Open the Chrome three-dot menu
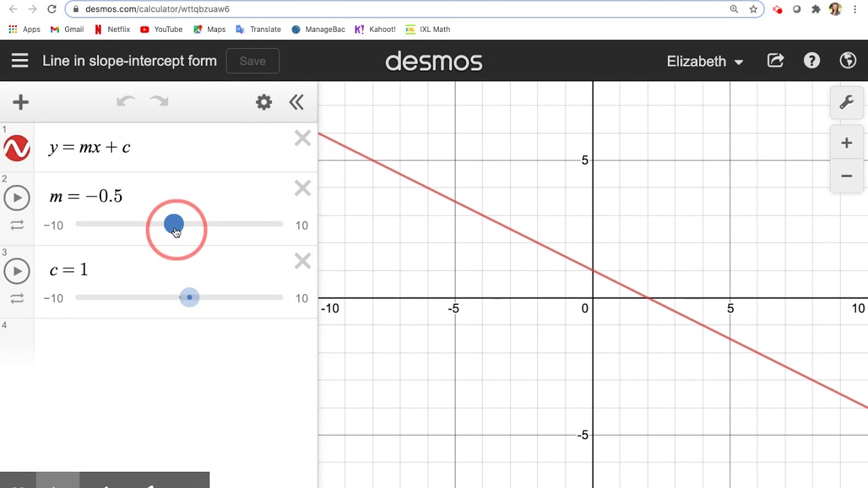This screenshot has width=868, height=488. (856, 9)
